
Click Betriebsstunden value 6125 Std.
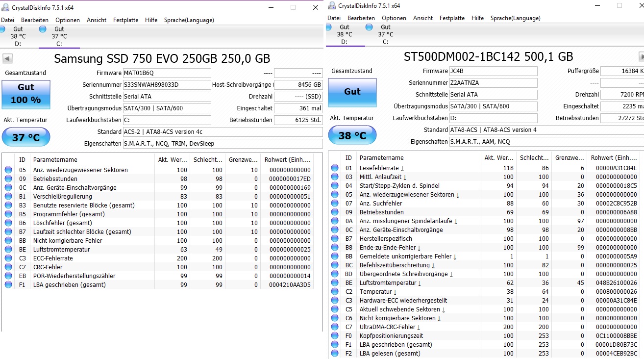(x=298, y=120)
